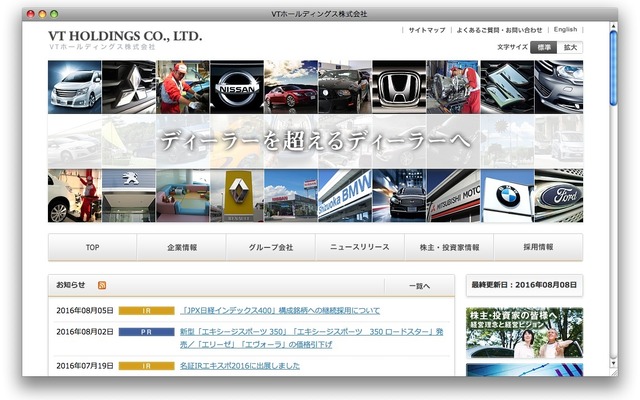The height and width of the screenshot is (400, 640).
Task: Click the Peugeot lion sign thumbnail
Action: point(129,196)
